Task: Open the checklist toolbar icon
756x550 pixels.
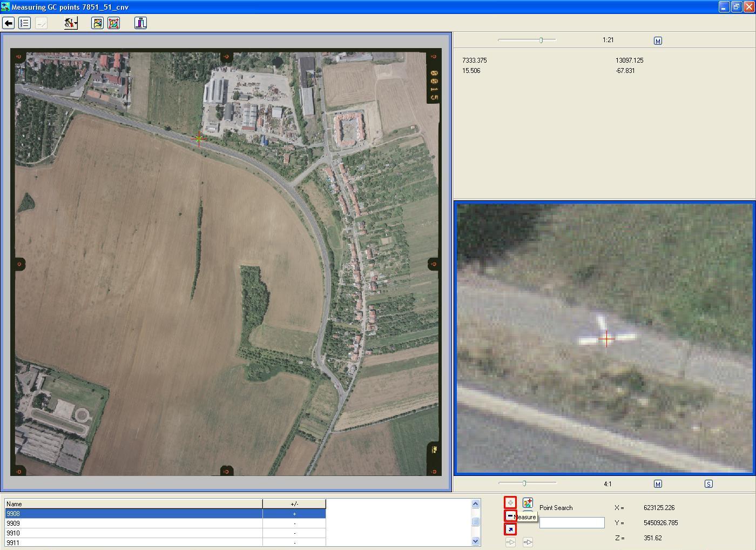Action: tap(24, 23)
